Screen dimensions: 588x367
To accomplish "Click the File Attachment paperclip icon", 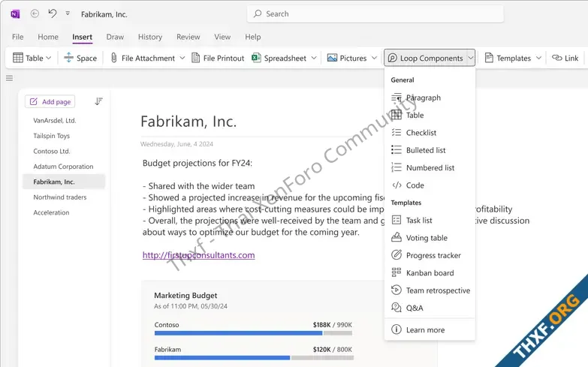I will (x=114, y=58).
